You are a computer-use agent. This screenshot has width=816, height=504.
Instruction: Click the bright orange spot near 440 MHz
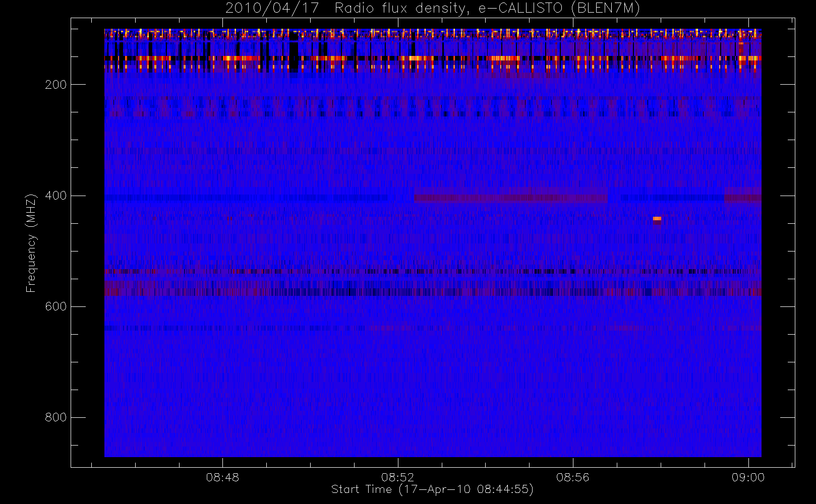tap(657, 219)
